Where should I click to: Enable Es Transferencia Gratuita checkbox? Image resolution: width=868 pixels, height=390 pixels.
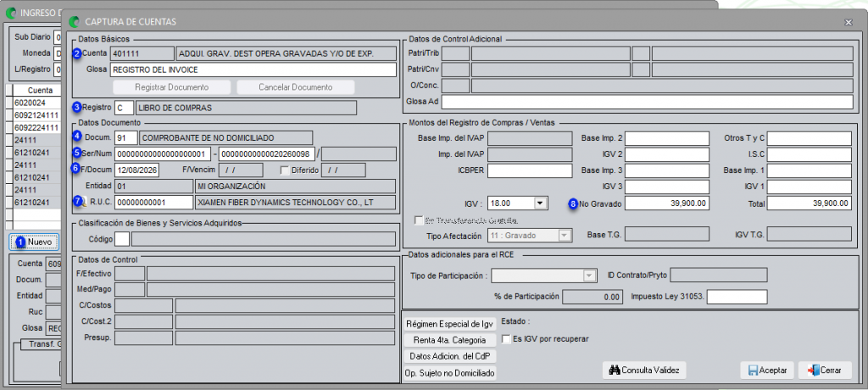pyautogui.click(x=419, y=220)
